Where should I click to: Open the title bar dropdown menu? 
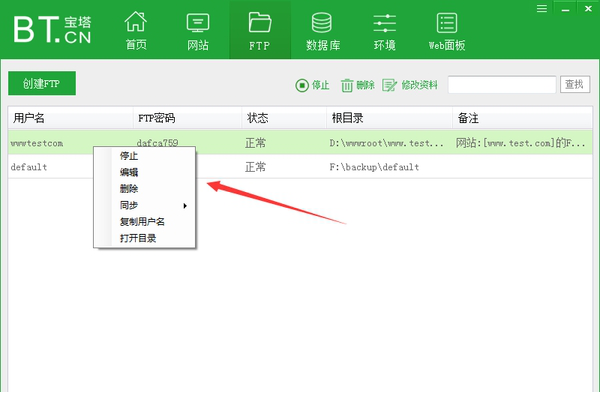pyautogui.click(x=541, y=8)
